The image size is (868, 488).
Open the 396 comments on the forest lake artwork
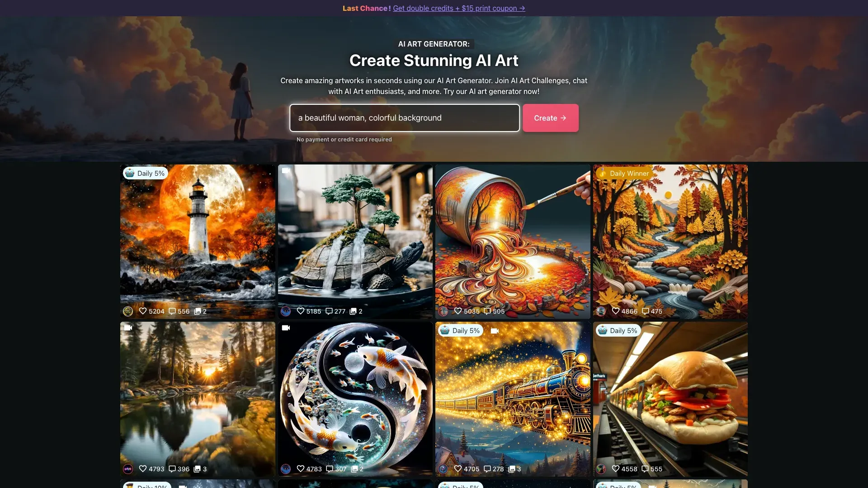coord(172,469)
